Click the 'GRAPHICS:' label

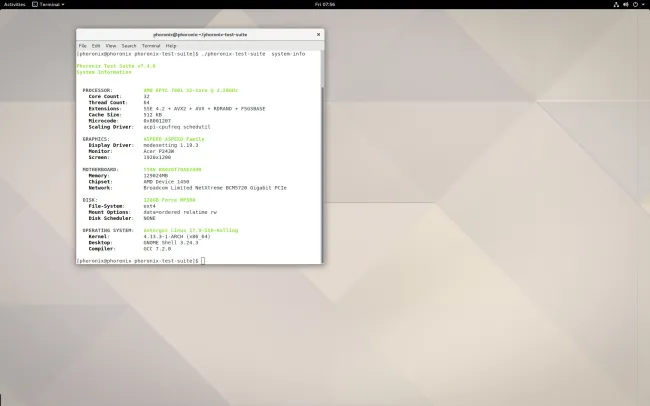coord(96,139)
